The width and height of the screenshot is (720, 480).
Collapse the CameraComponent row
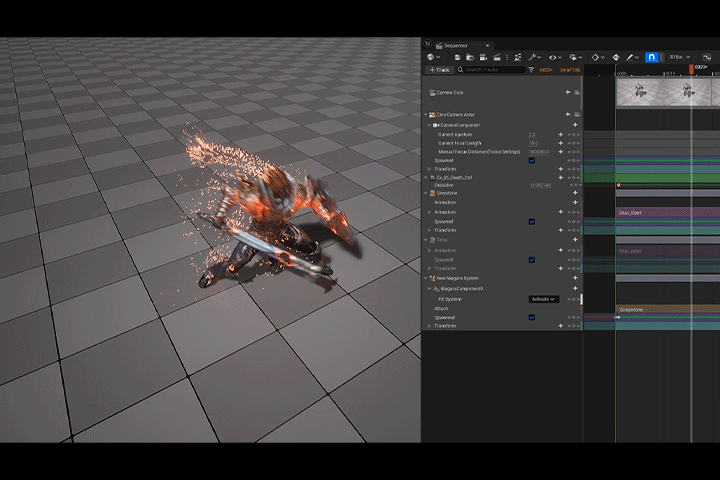pos(430,125)
